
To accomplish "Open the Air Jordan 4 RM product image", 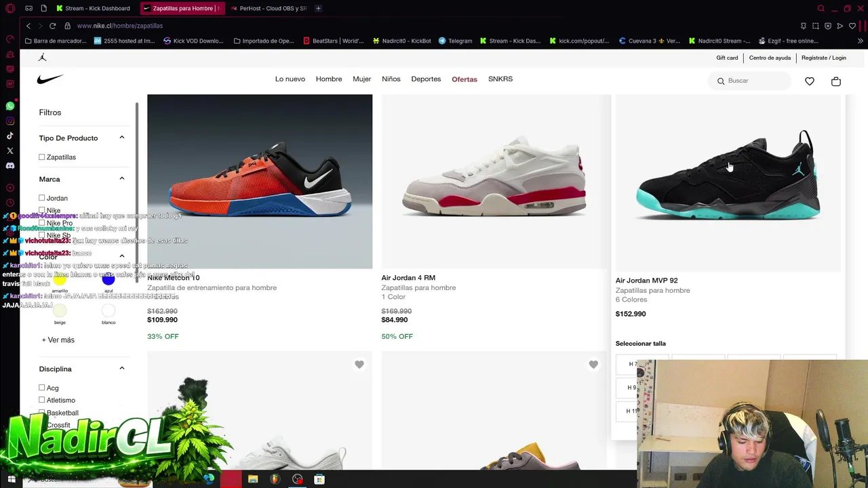I will [x=494, y=182].
